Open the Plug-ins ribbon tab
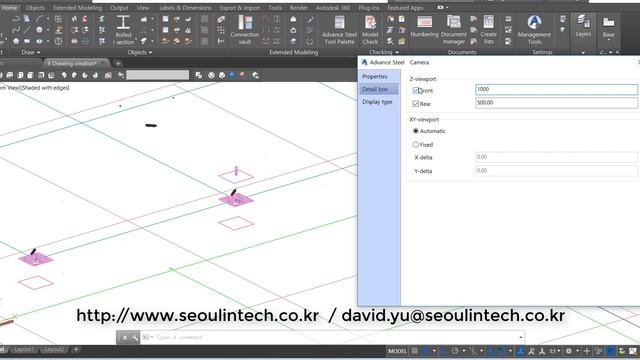640x360 pixels. (369, 8)
